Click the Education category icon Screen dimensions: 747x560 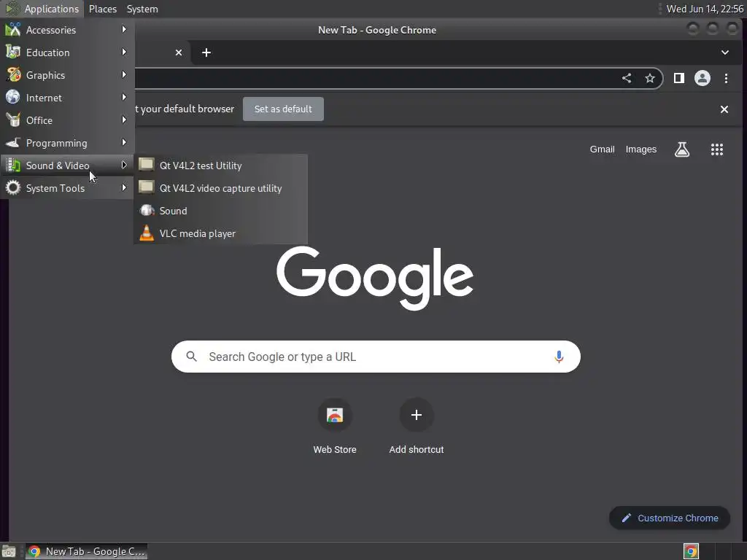13,52
